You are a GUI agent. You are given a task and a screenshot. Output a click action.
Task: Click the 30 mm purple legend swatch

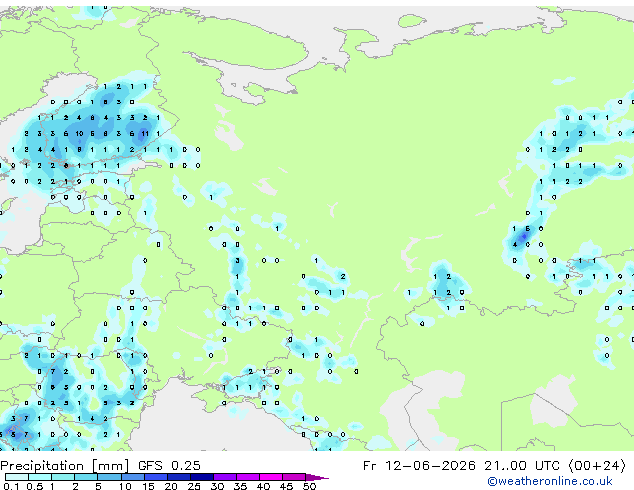(225, 477)
